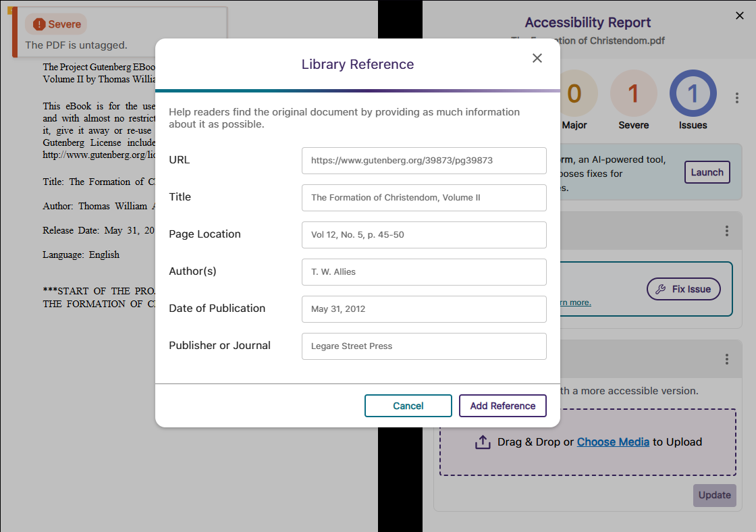Click the Launch button

[707, 172]
